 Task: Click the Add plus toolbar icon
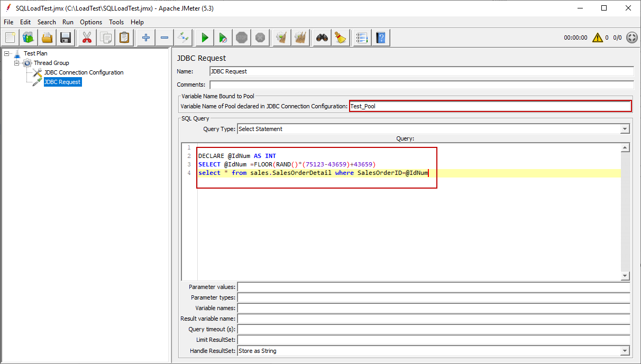146,38
